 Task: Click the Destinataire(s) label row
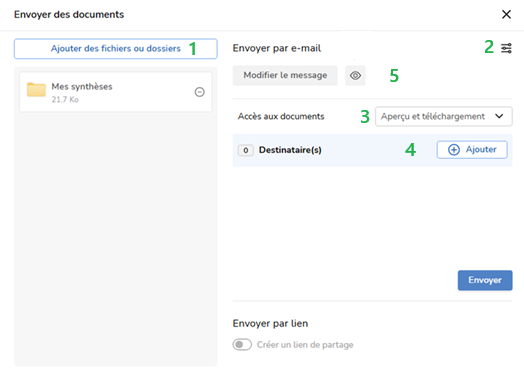(x=372, y=150)
